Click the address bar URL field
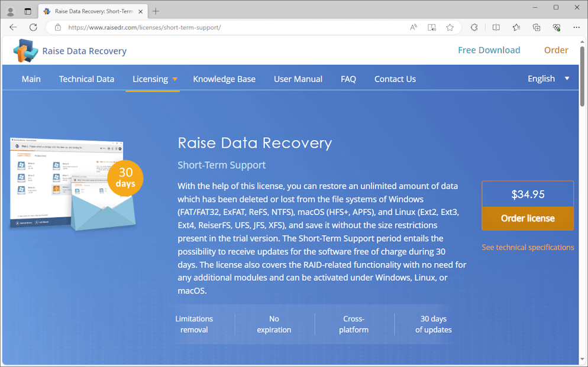The image size is (588, 367). [237, 27]
